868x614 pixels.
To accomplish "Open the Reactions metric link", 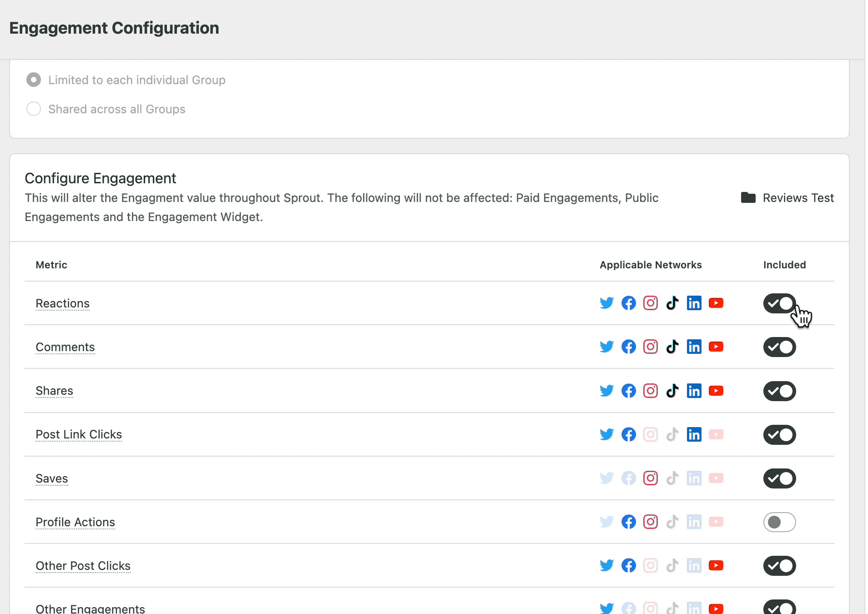I will pyautogui.click(x=63, y=303).
